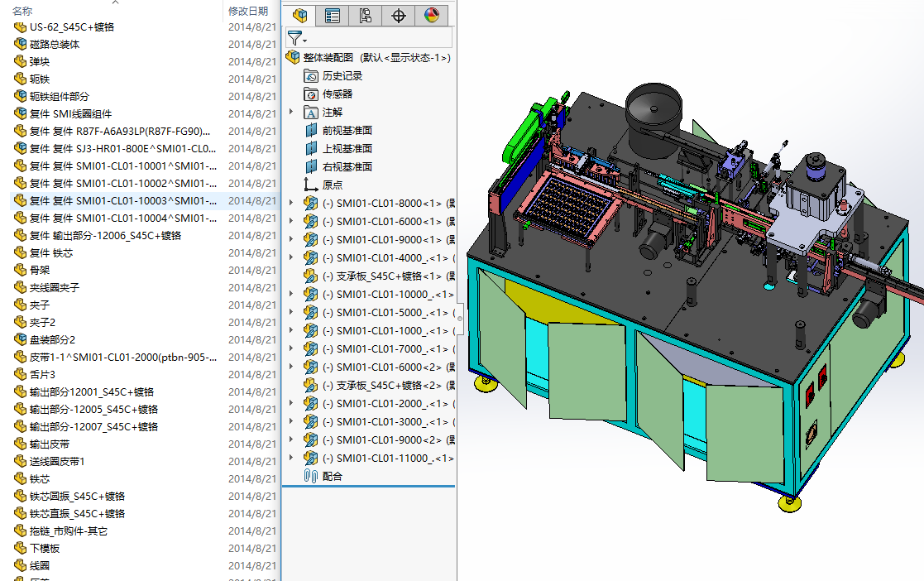
Task: Sort files by 修改日期 column header
Action: coord(247,11)
